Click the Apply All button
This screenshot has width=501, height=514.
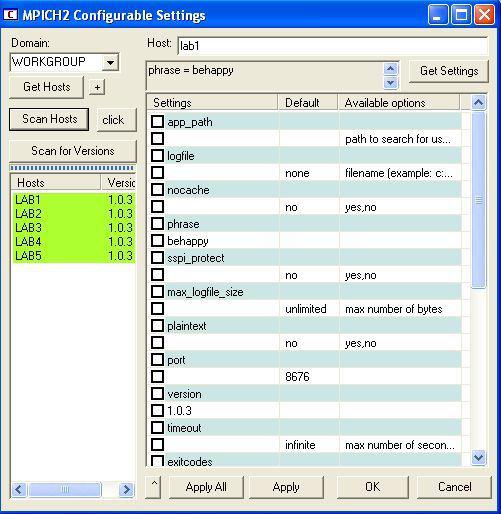click(206, 487)
